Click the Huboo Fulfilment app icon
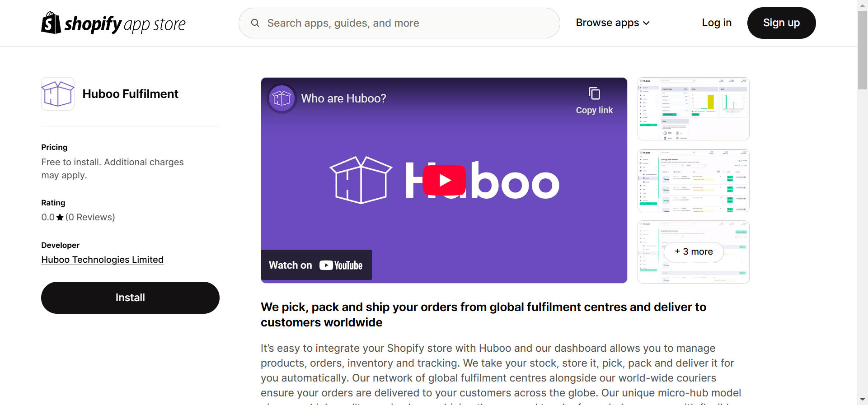The width and height of the screenshot is (868, 405). click(57, 94)
